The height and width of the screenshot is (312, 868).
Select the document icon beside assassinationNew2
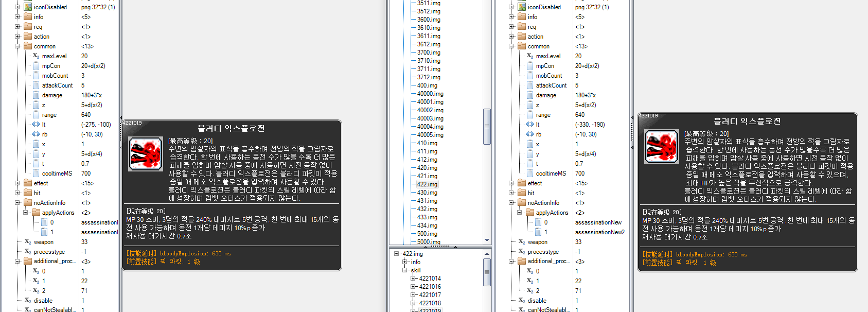(x=538, y=232)
